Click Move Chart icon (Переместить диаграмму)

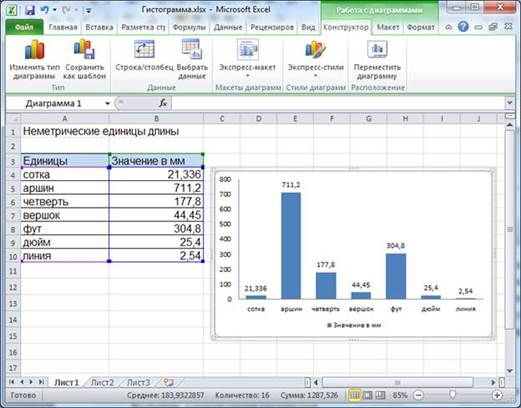point(377,49)
